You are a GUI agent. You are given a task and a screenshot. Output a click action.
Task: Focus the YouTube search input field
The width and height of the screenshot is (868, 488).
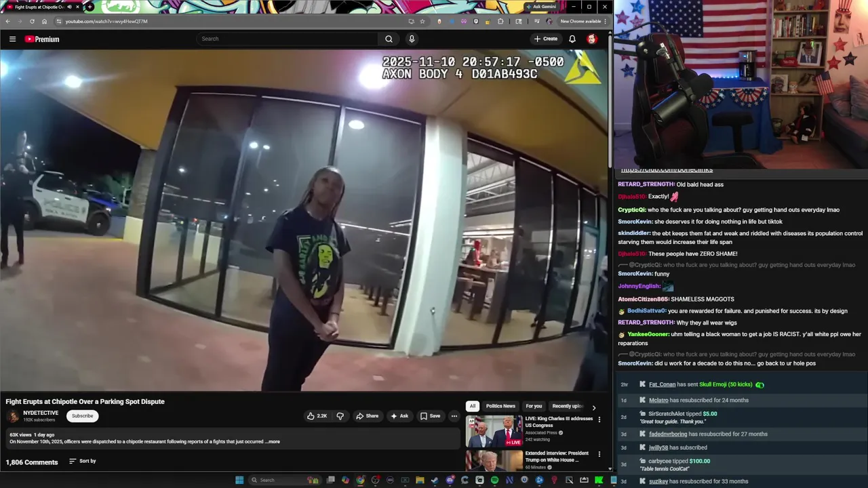point(288,39)
